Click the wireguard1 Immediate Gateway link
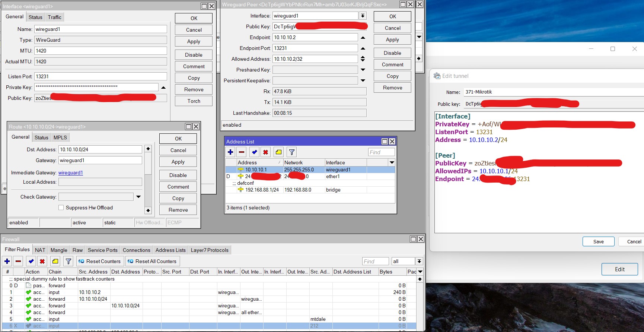 point(71,173)
